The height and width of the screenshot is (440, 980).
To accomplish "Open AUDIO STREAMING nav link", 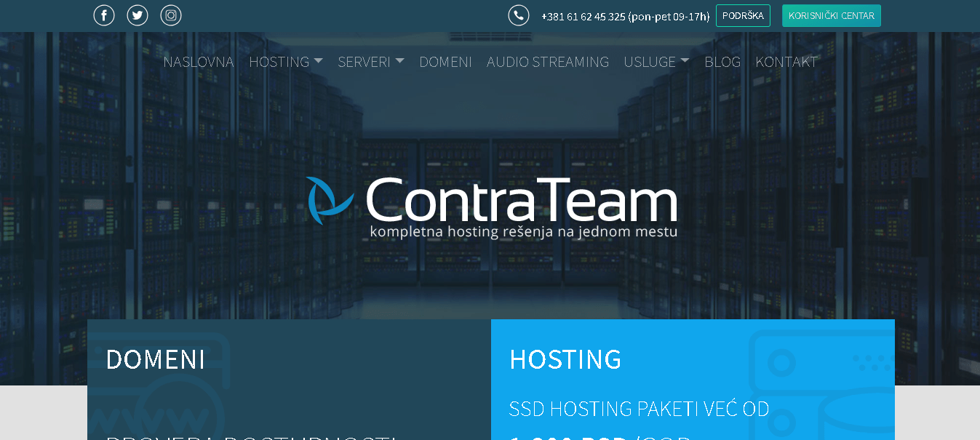I will (x=548, y=62).
